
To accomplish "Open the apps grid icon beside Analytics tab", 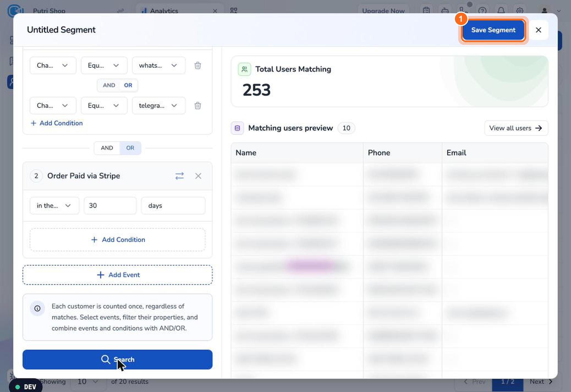I will pos(234,10).
